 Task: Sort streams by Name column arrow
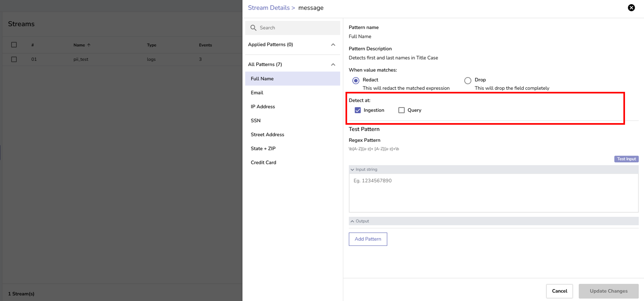pyautogui.click(x=89, y=45)
